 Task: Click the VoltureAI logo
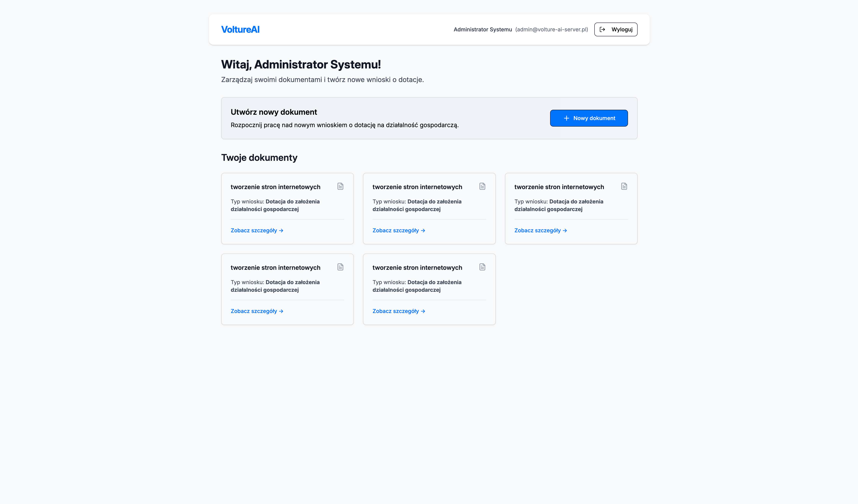(240, 30)
